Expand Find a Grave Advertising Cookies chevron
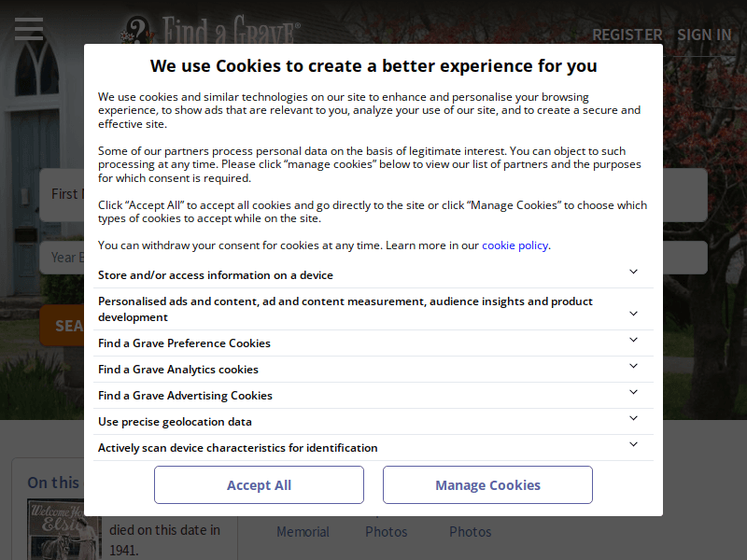Viewport: 747px width, 560px height. point(633,392)
